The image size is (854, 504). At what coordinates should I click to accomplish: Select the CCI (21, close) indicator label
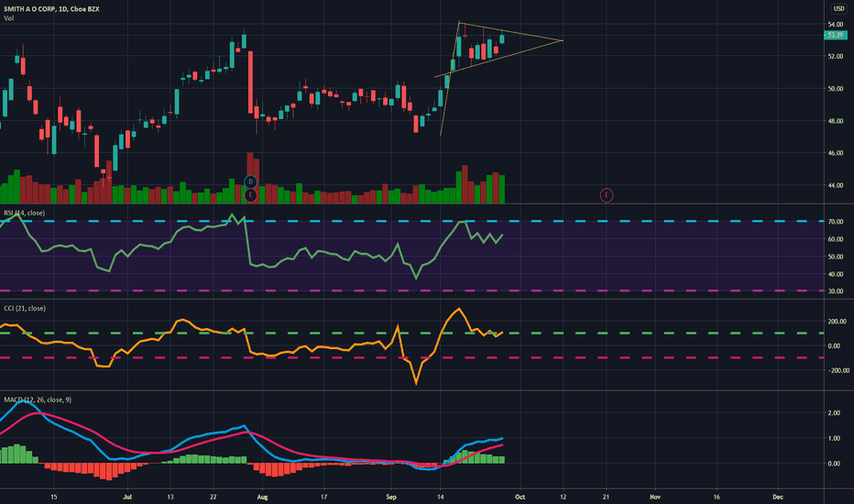25,309
